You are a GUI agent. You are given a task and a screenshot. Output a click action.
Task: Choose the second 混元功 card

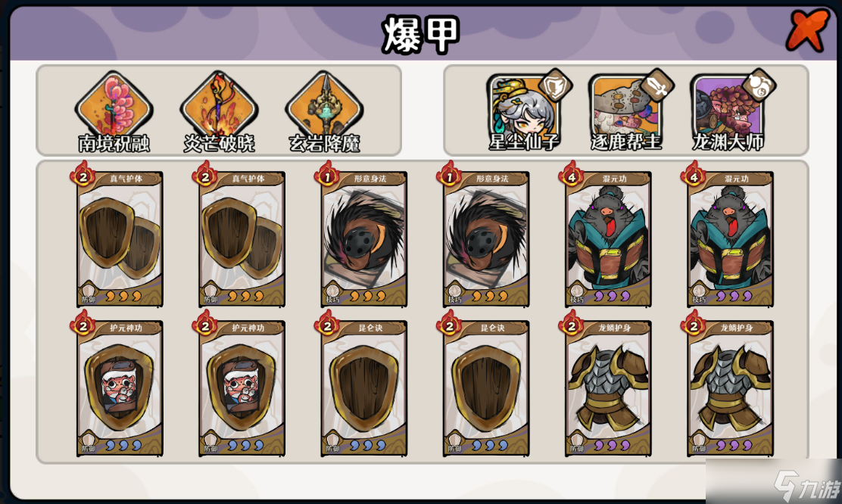729,236
